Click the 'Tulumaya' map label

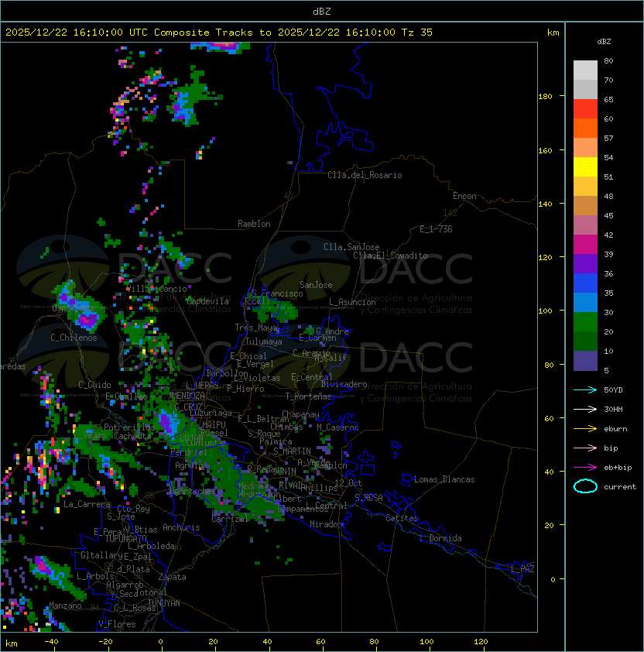point(264,341)
